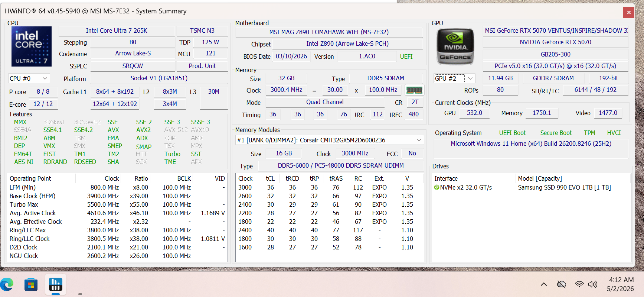Click the GPU clock 532.0 value
644x297 pixels.
click(x=474, y=113)
